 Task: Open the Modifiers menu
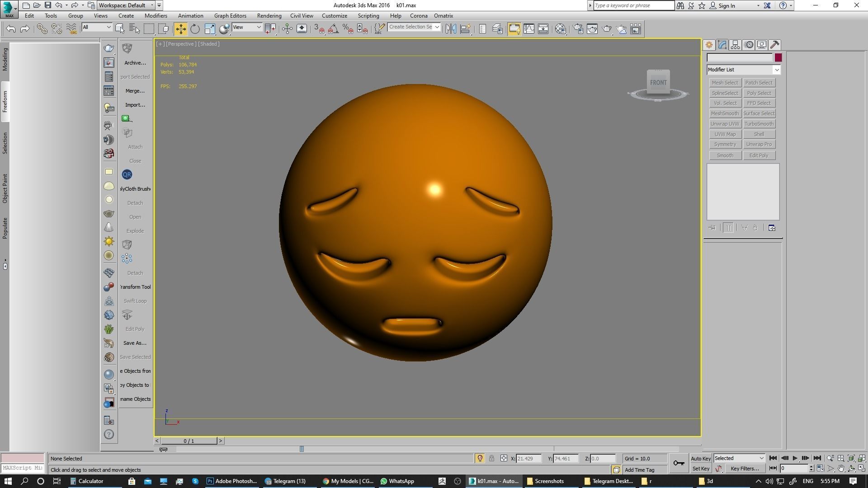(156, 15)
